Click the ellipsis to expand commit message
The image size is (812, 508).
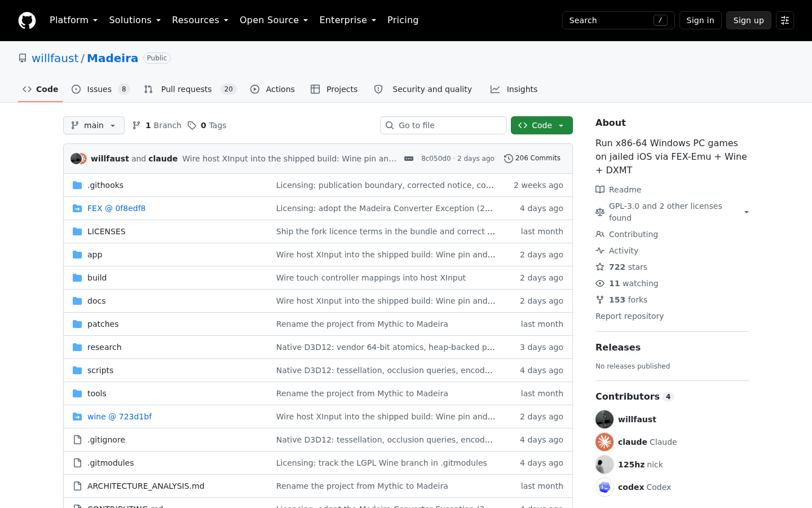pyautogui.click(x=409, y=159)
